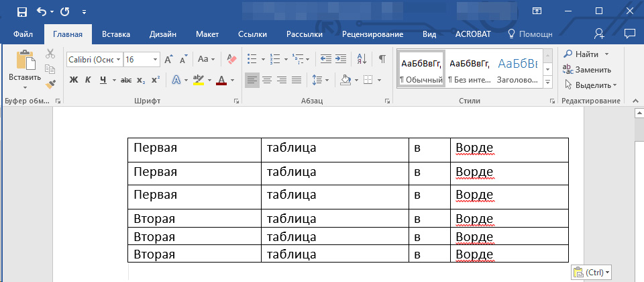The height and width of the screenshot is (282, 644).
Task: Expand the Paste Options (Ctrl) popup
Action: click(592, 272)
